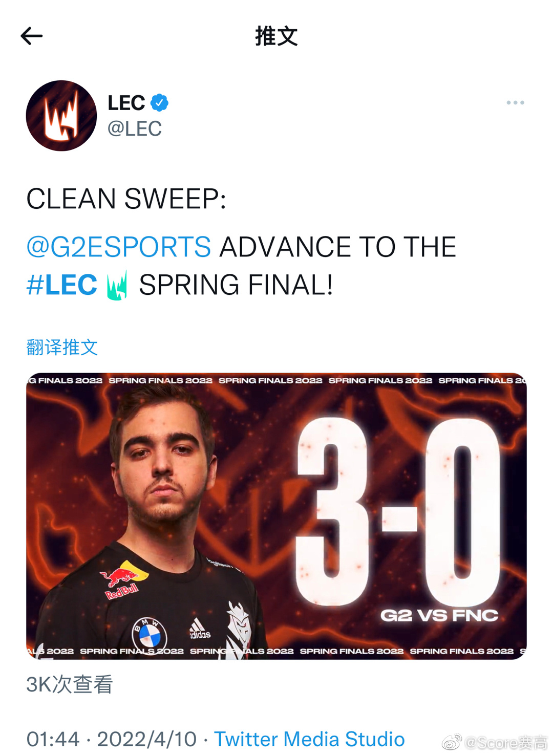Open the LEC profile avatar
The image size is (553, 756).
tap(61, 116)
